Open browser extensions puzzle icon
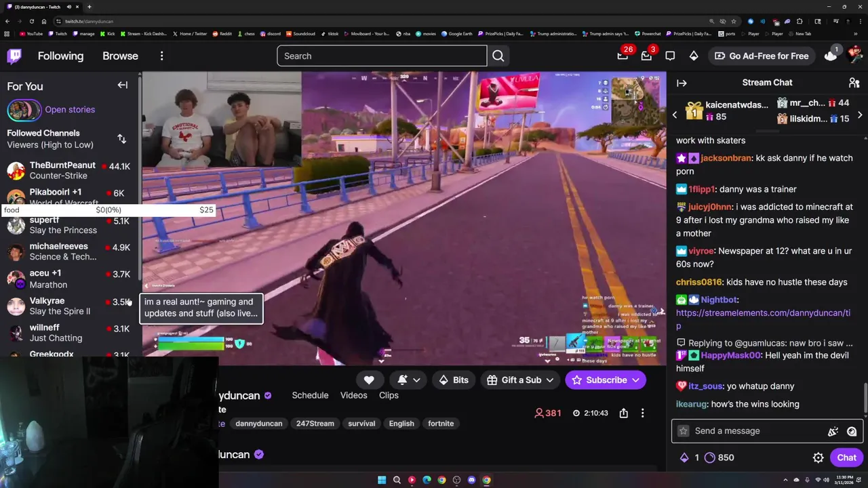Screen dimensions: 868x488 tap(800, 21)
